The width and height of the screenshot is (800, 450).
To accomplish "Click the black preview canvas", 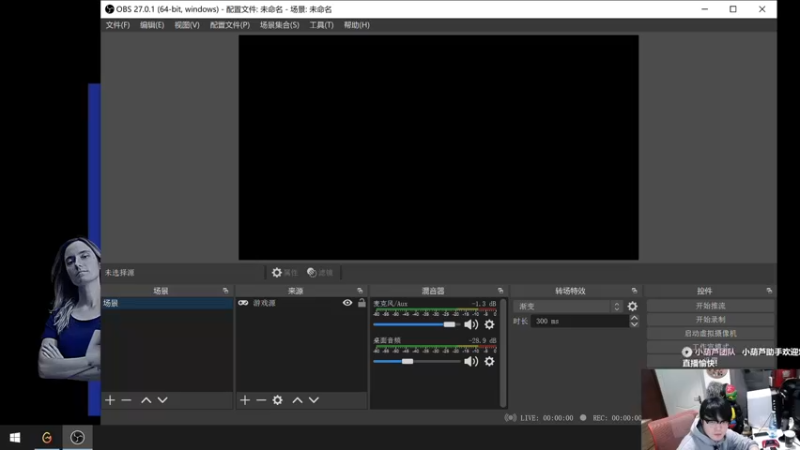I will pos(438,147).
